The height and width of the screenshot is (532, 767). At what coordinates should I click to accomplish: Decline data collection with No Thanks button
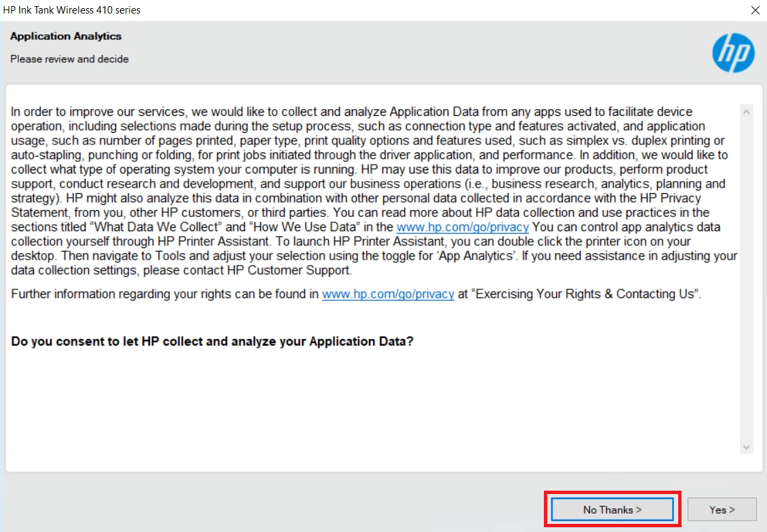coord(612,510)
